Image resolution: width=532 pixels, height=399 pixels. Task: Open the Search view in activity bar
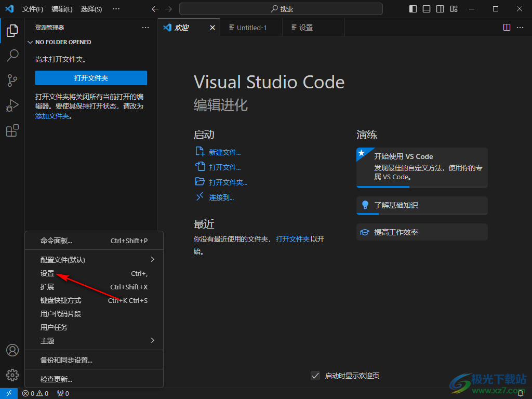click(x=12, y=55)
